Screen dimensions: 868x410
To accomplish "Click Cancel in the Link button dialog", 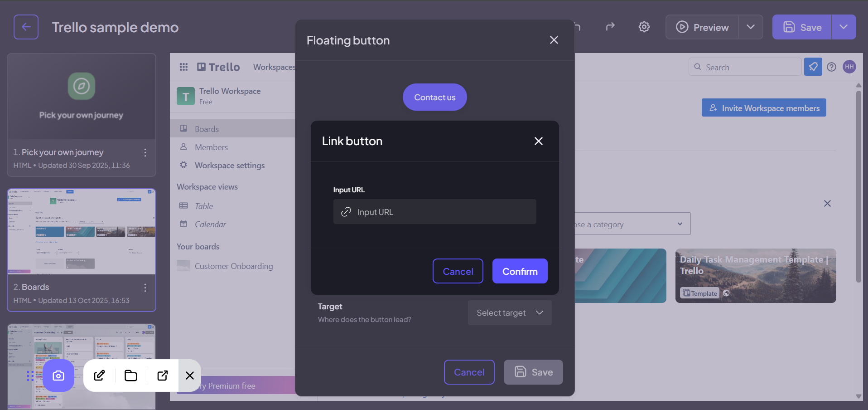I will coord(458,271).
